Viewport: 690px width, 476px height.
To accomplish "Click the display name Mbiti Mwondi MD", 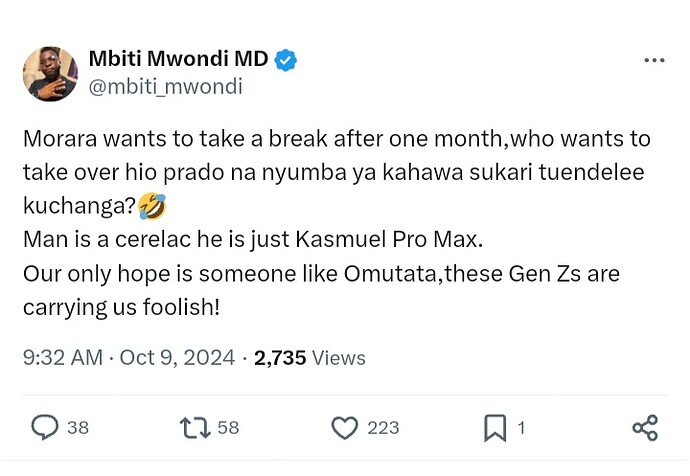I will pyautogui.click(x=180, y=60).
